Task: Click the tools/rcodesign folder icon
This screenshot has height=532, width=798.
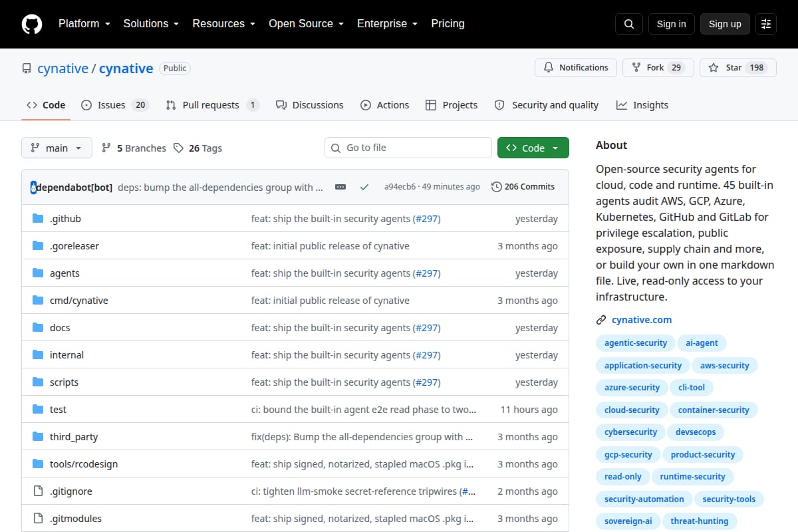Action: 38,464
